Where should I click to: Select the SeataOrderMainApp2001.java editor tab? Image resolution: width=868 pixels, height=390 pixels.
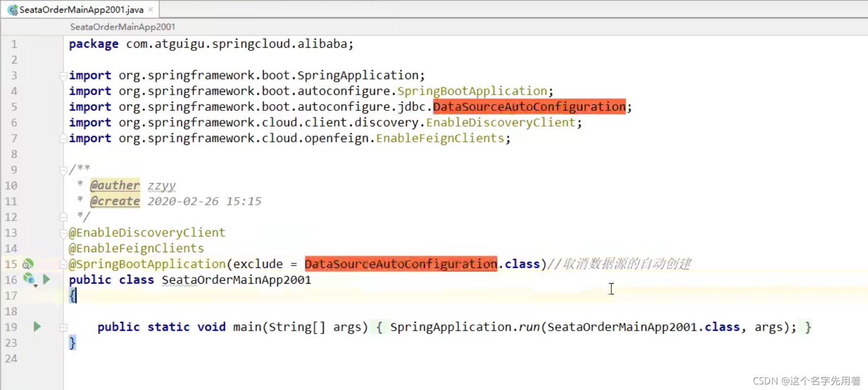click(81, 10)
